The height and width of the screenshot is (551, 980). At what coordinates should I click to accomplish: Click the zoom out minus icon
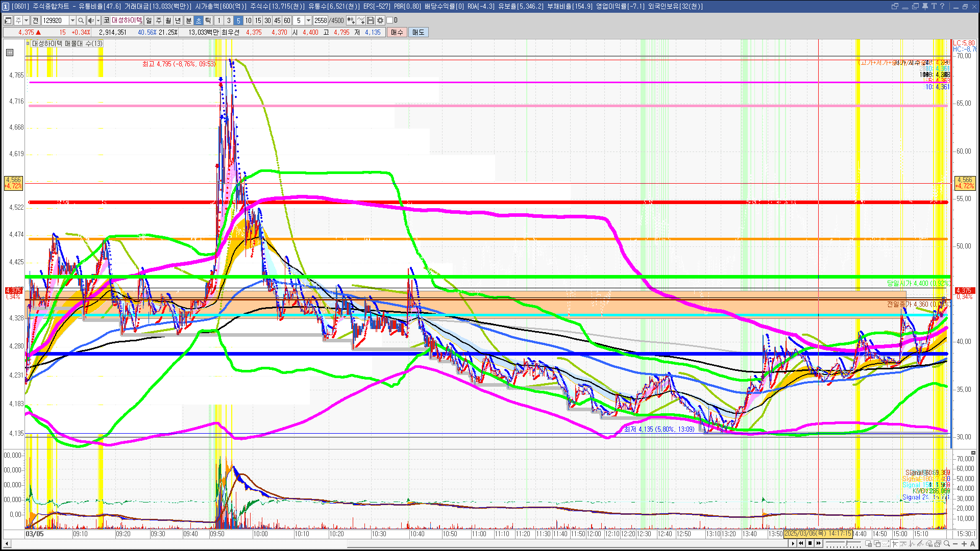[x=955, y=544]
